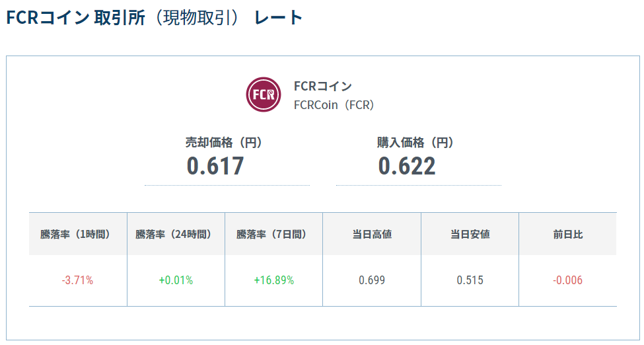Viewport: 644px width, 345px height.
Task: Click the 前日比 column header
Action: 568,234
